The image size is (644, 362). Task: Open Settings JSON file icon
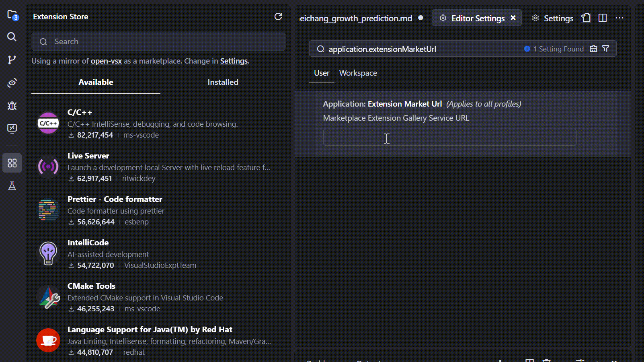586,18
